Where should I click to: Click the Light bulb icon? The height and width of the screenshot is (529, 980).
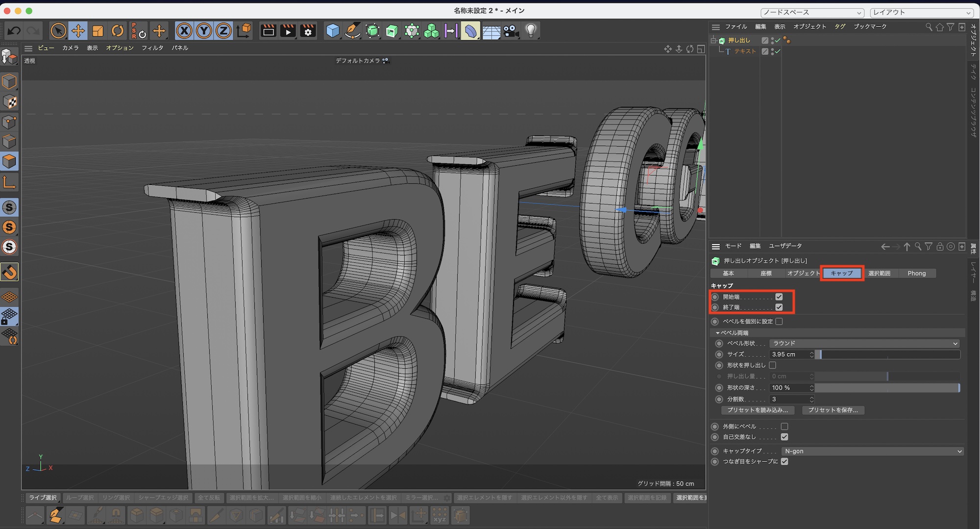pyautogui.click(x=531, y=31)
